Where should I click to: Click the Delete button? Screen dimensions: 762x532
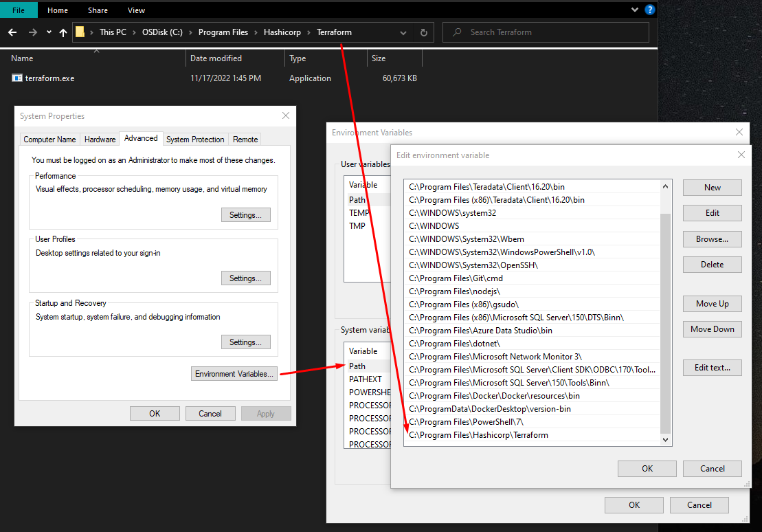713,265
